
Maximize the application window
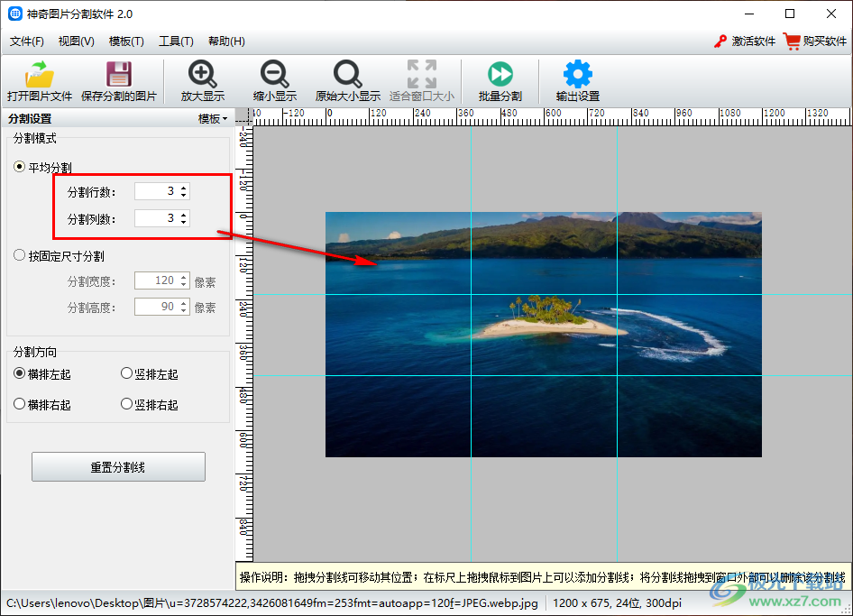(790, 14)
